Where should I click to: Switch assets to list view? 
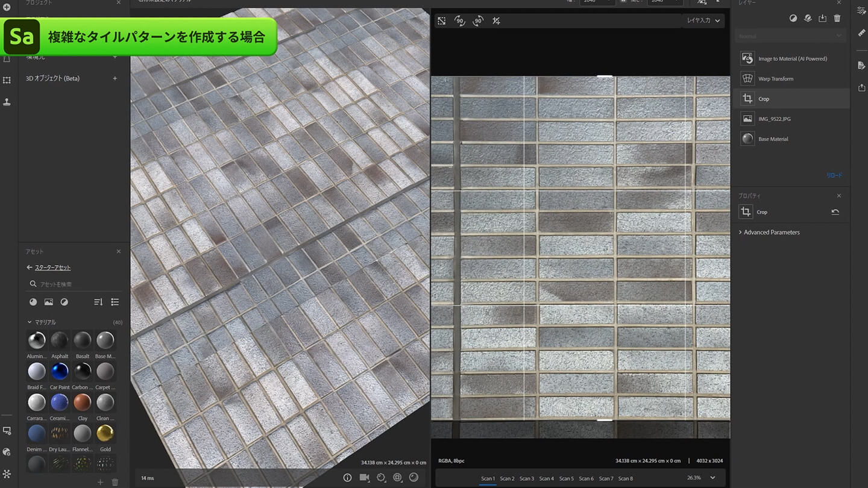click(115, 302)
